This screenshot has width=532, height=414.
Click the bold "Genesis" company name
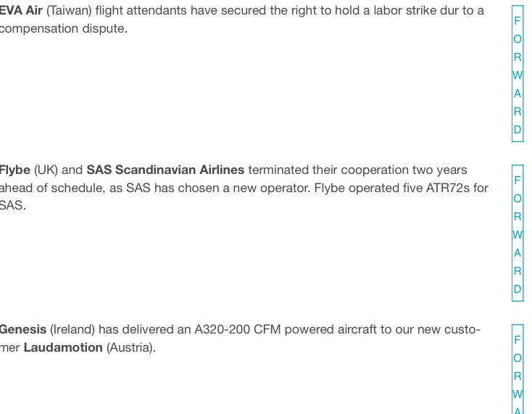pyautogui.click(x=22, y=330)
